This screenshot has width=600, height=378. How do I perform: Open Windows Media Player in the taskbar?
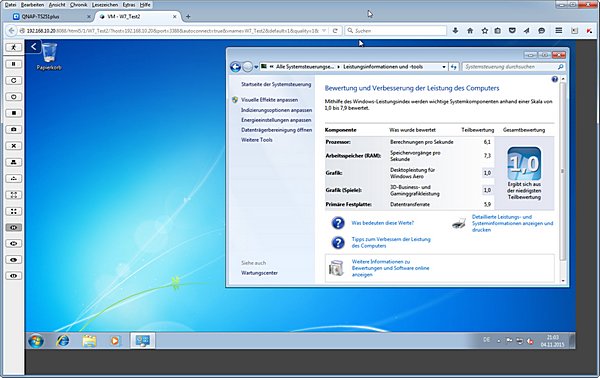click(x=115, y=341)
